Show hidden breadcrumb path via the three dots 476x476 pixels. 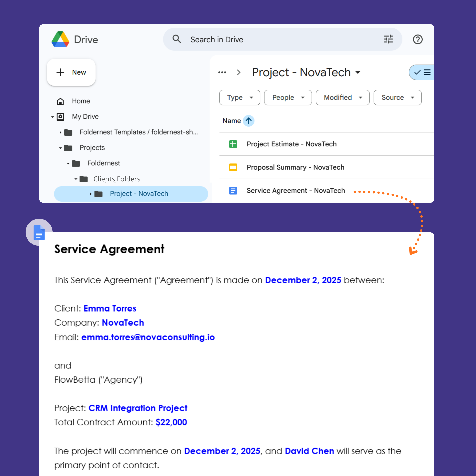pos(222,72)
